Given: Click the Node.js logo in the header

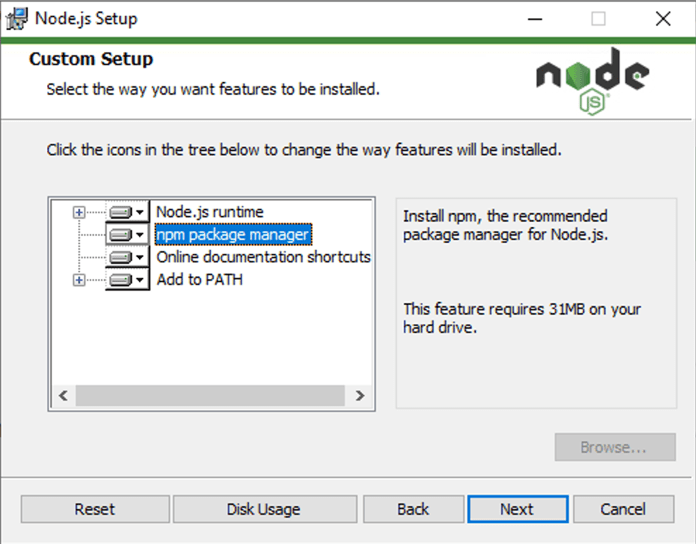Looking at the screenshot, I should [x=591, y=79].
